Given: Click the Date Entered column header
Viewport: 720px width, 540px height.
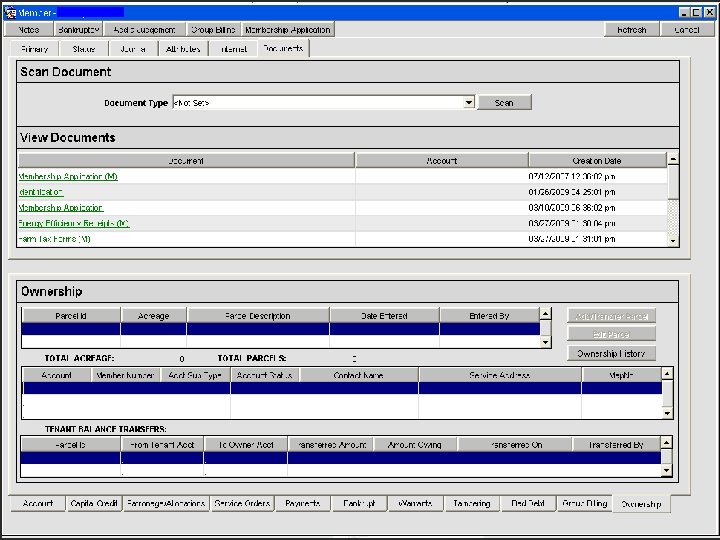Looking at the screenshot, I should tap(384, 316).
